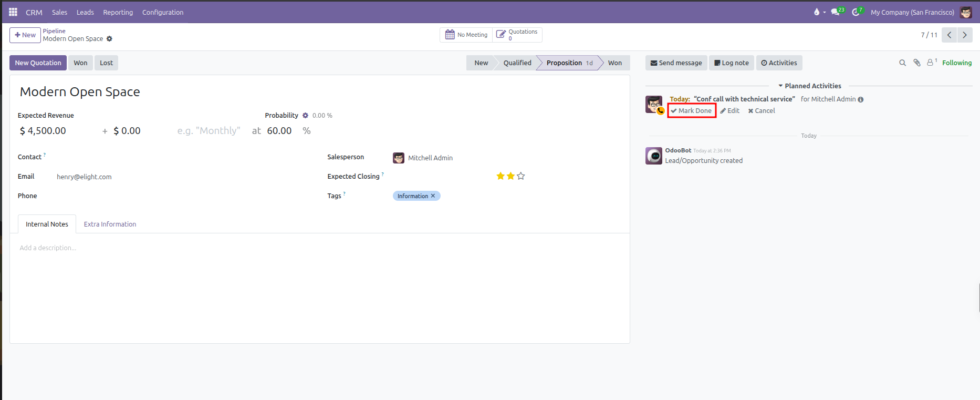Set priority to the second star
Image resolution: width=980 pixels, height=400 pixels.
pyautogui.click(x=510, y=176)
